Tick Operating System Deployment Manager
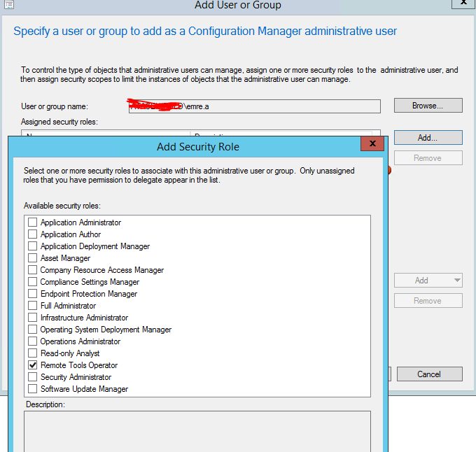The image size is (476, 452). tap(32, 330)
